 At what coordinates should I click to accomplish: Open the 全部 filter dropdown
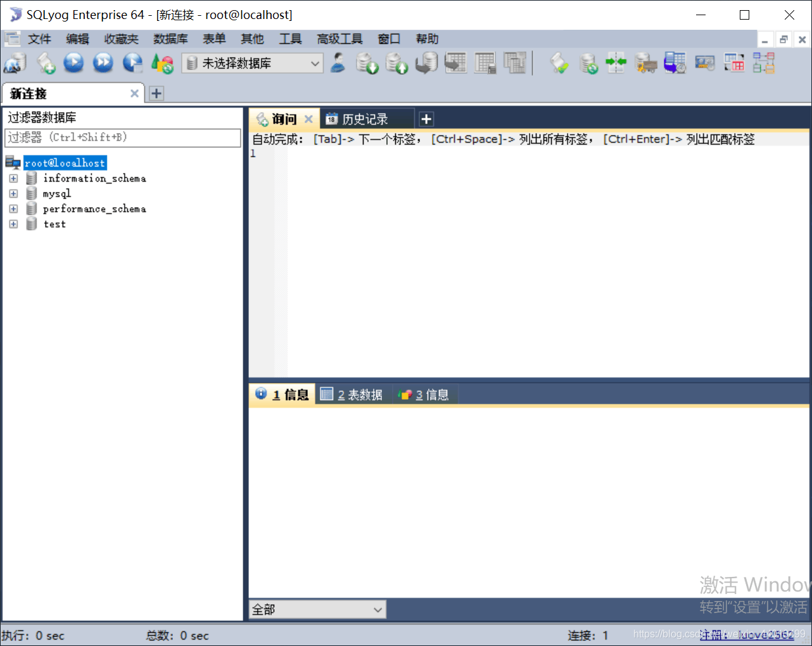(317, 609)
